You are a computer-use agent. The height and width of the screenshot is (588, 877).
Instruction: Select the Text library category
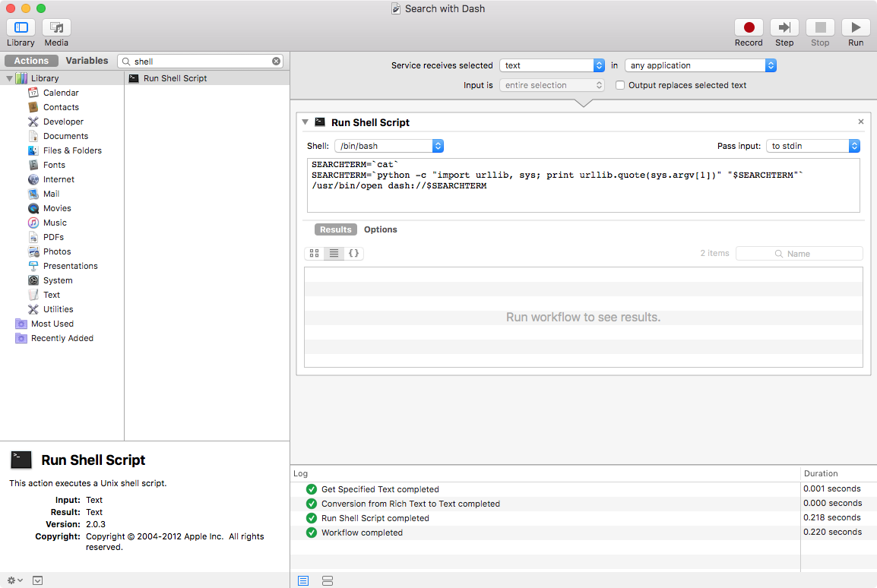click(x=52, y=295)
